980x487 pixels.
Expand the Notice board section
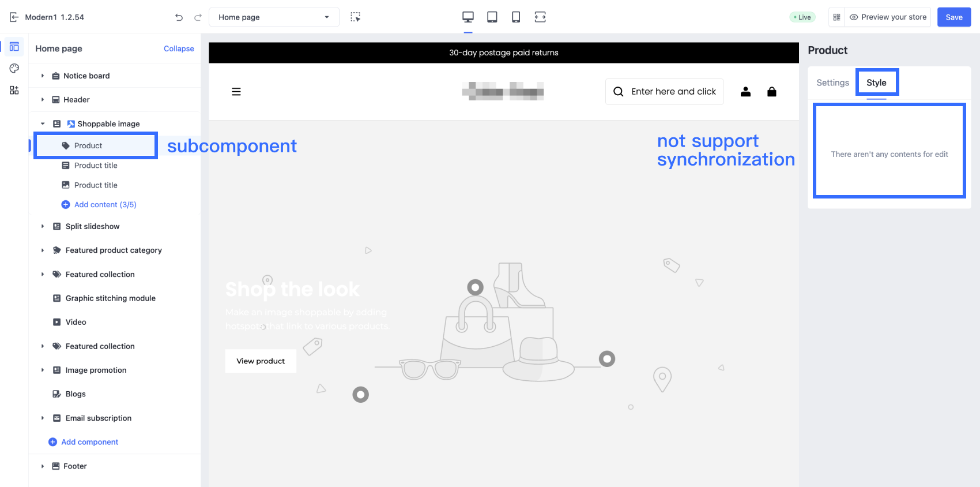point(43,76)
